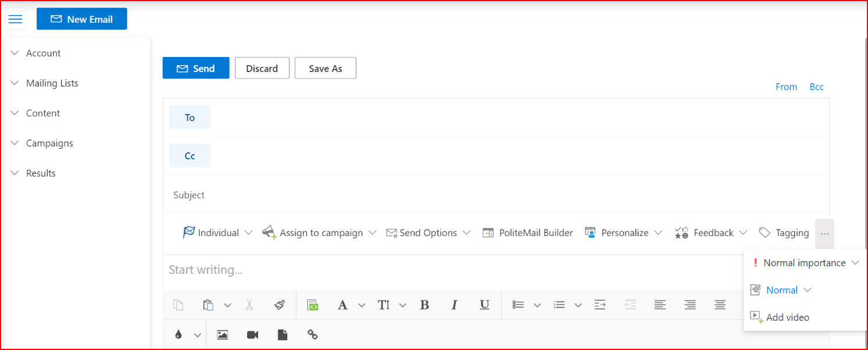This screenshot has width=868, height=350.
Task: Click the video camera icon
Action: [x=252, y=335]
